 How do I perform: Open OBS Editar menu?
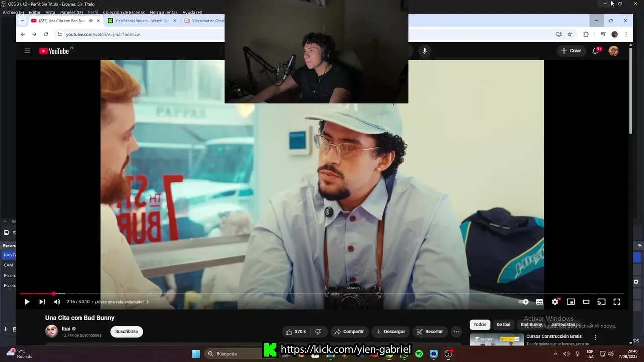point(35,12)
